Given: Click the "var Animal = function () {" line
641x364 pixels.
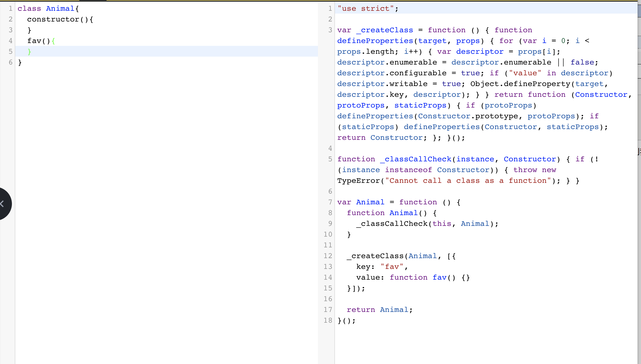Looking at the screenshot, I should pos(399,202).
